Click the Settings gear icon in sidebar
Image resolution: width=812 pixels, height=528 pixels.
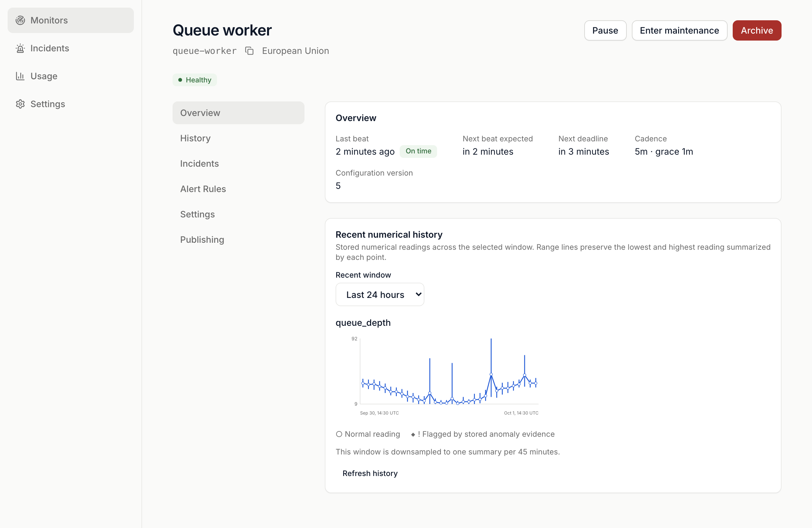point(20,104)
